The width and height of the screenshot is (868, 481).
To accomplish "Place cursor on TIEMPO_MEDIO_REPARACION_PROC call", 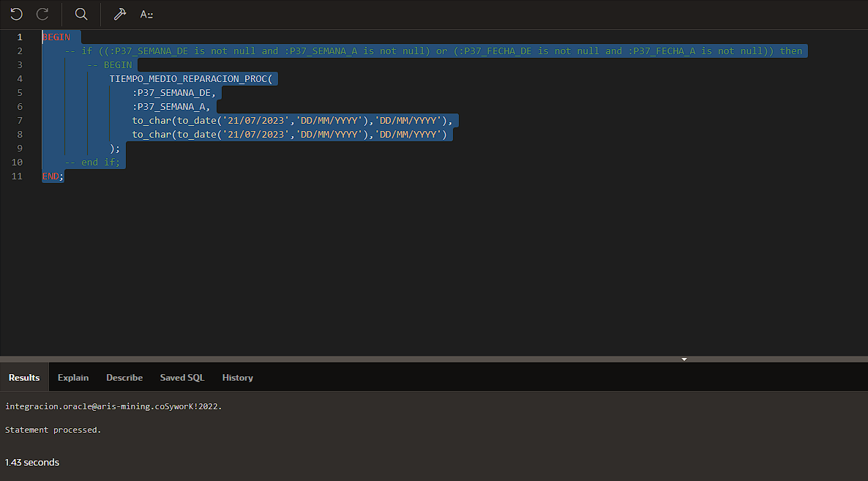I will [189, 79].
